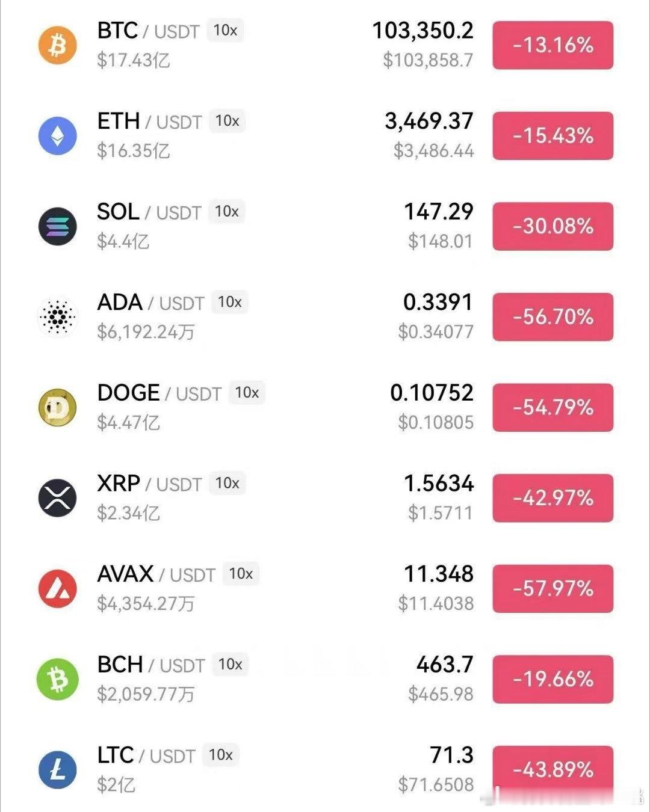Image resolution: width=650 pixels, height=812 pixels.
Task: Tap the SOL -30.08% change badge
Action: point(552,226)
